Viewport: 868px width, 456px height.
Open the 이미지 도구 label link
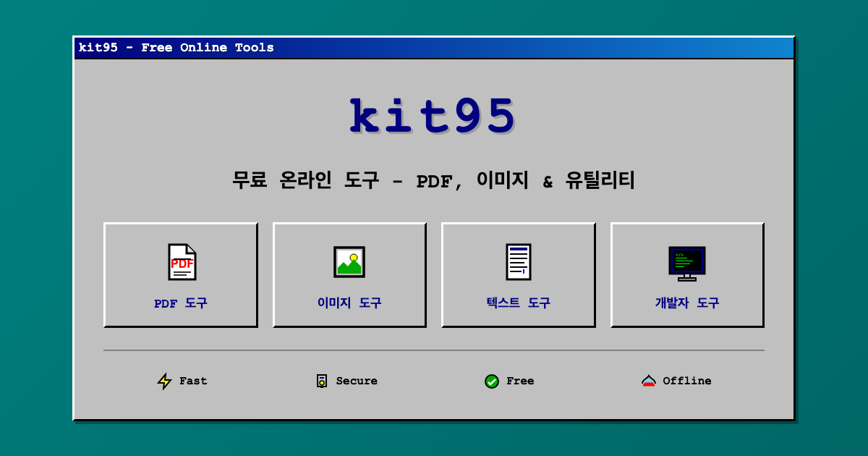[349, 303]
